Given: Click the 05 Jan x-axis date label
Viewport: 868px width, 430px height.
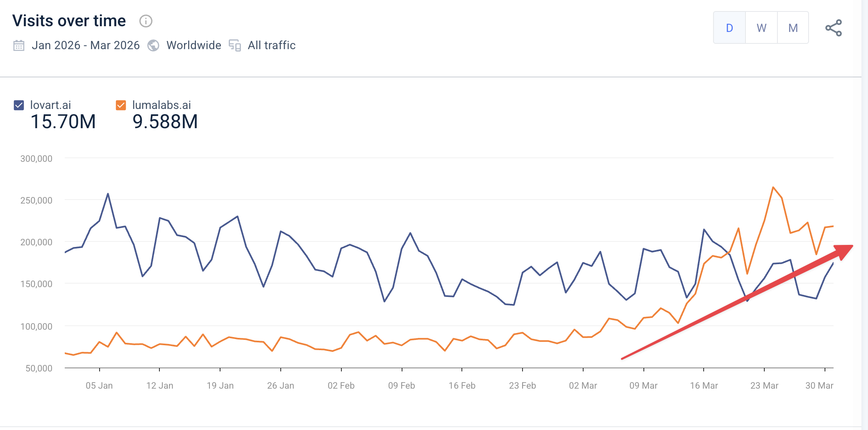Looking at the screenshot, I should click(99, 385).
